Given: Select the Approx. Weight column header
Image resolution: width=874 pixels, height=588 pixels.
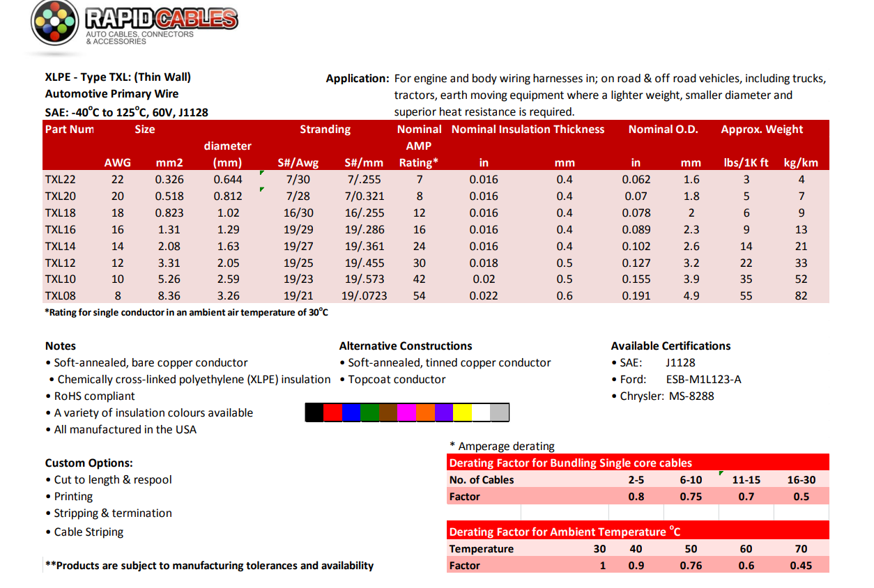Looking at the screenshot, I should coord(762,130).
